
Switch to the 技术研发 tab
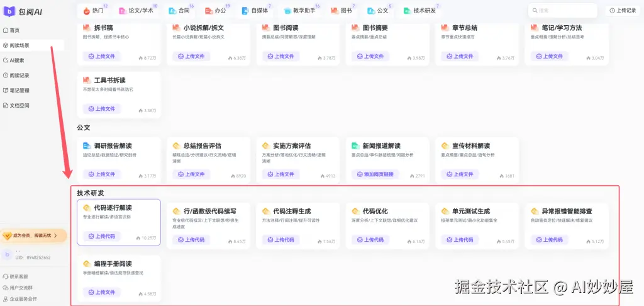(x=419, y=11)
